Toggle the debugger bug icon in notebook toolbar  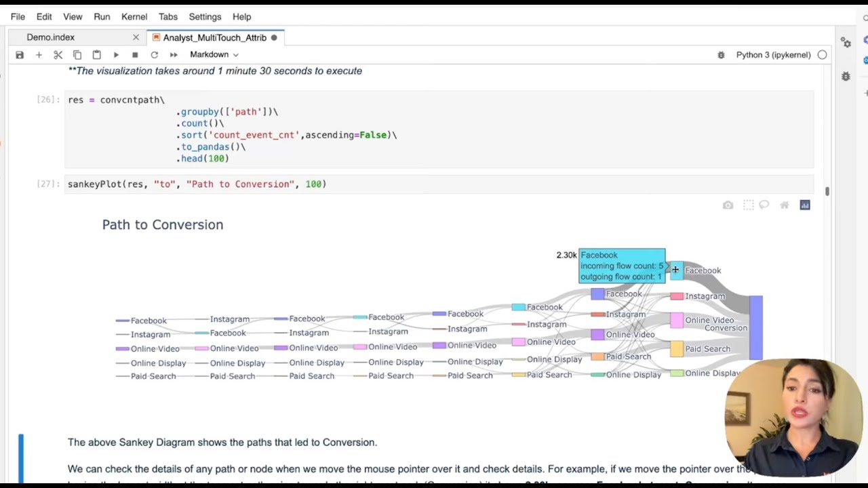pyautogui.click(x=721, y=55)
